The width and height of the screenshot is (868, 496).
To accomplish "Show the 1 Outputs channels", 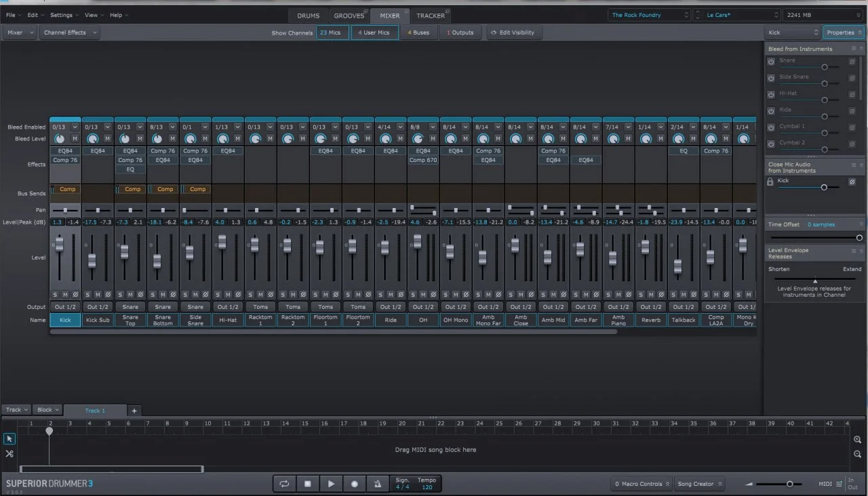I will tap(460, 33).
